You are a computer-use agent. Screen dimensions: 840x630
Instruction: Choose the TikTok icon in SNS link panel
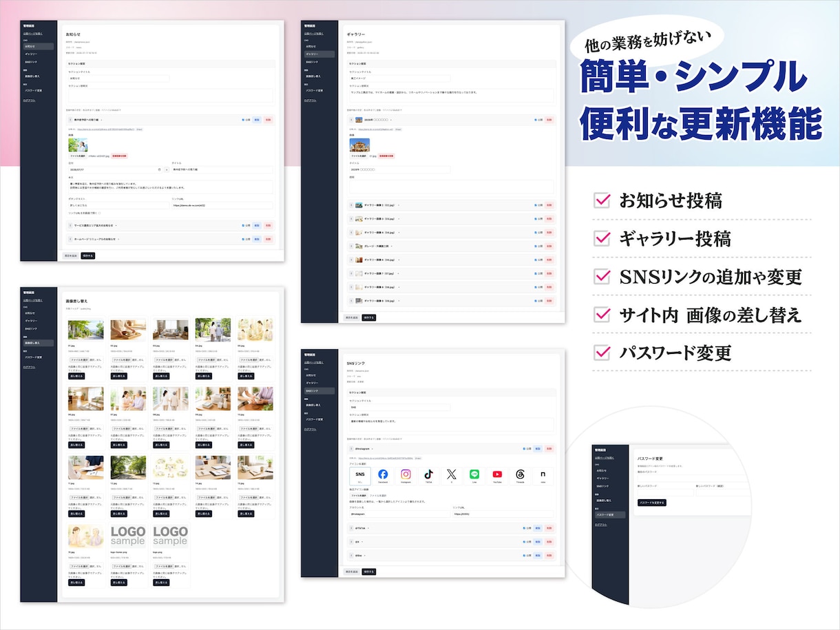(x=428, y=476)
